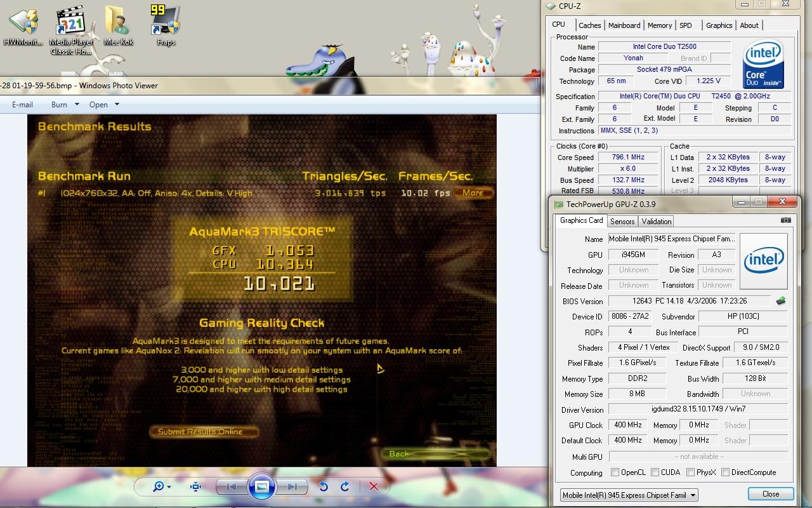
Task: Click the CPU-Z title bar icon
Action: pyautogui.click(x=551, y=6)
